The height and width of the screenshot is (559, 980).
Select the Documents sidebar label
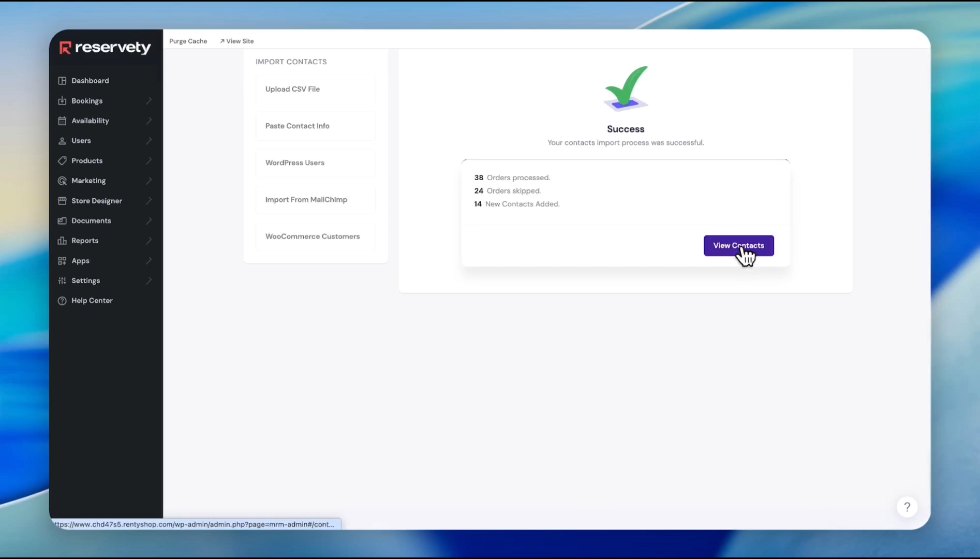pyautogui.click(x=91, y=220)
